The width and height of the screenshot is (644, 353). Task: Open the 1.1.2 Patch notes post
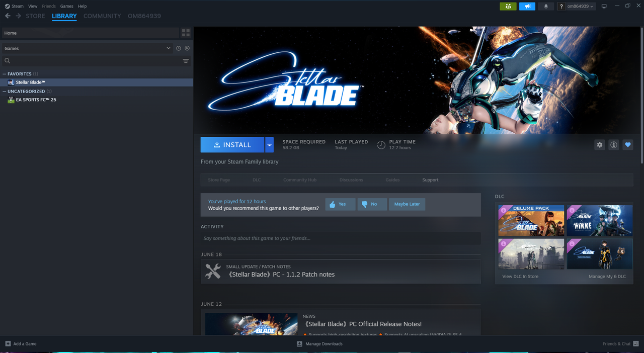click(x=341, y=272)
